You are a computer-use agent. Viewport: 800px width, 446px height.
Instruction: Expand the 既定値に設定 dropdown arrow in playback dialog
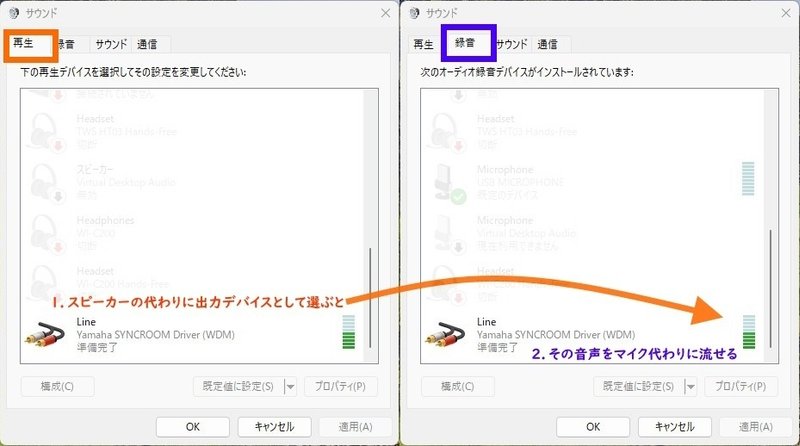pos(290,387)
